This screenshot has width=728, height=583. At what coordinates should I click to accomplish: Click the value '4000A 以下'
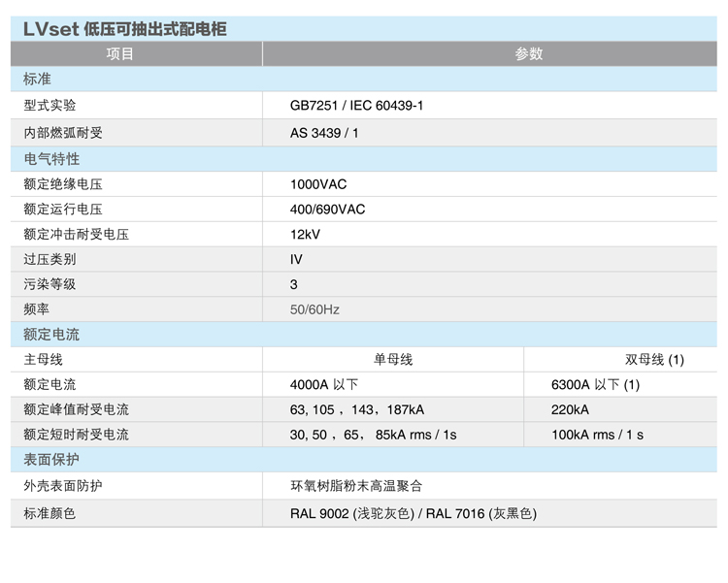click(324, 385)
